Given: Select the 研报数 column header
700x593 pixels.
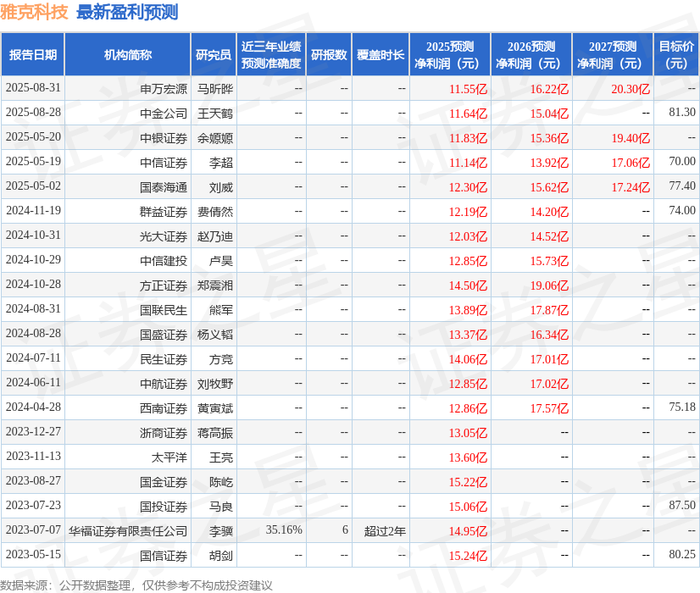Looking at the screenshot, I should pos(329,54).
